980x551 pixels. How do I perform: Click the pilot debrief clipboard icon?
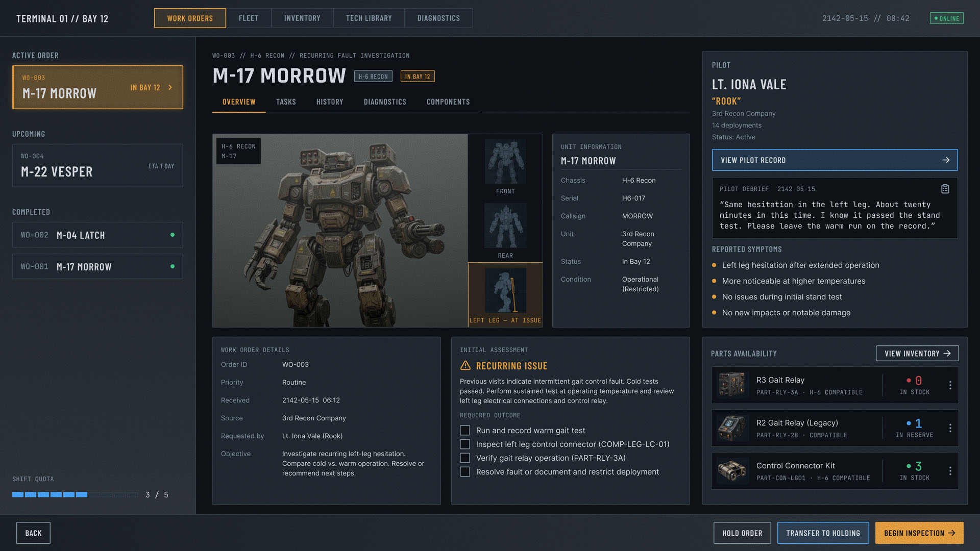[x=945, y=189]
